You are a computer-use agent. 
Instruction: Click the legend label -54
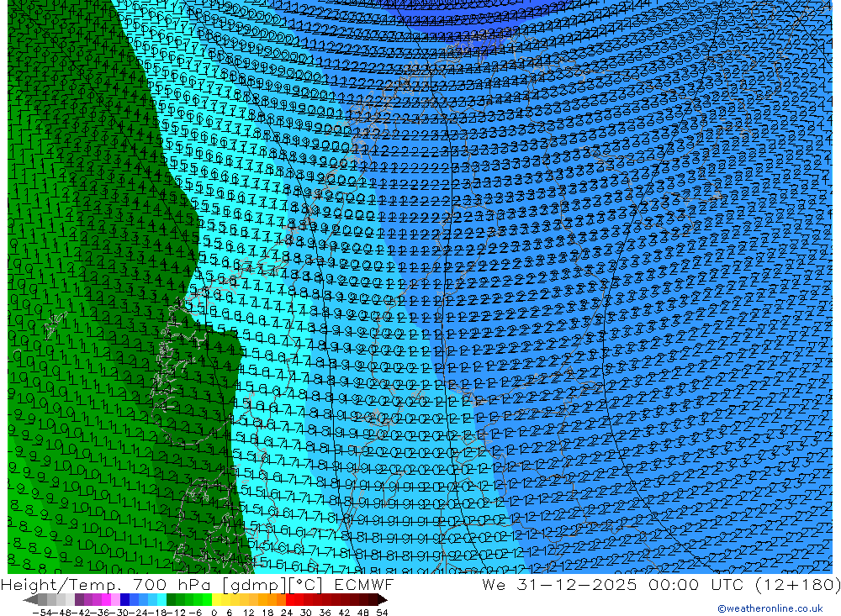[43, 613]
